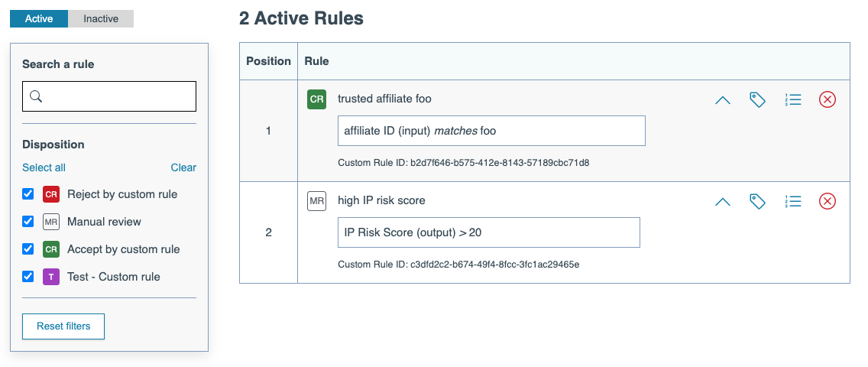Collapse the trusted affiliate foo rule

click(722, 99)
